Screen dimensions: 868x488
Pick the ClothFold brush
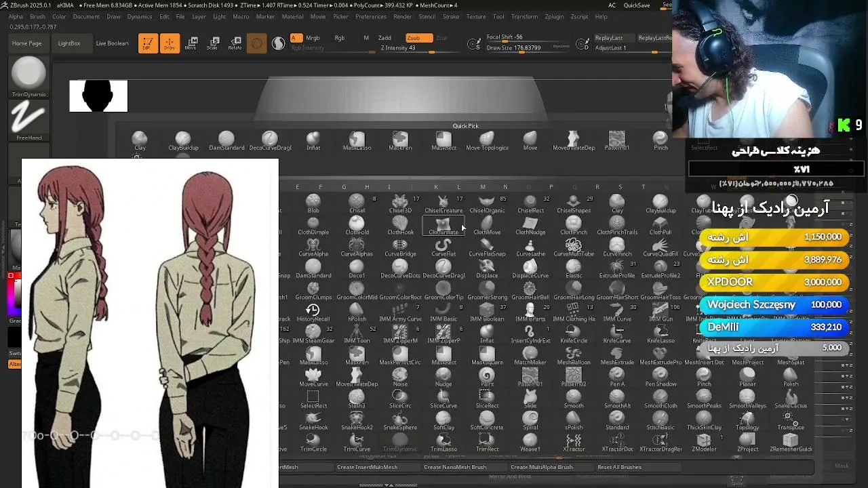pyautogui.click(x=357, y=226)
